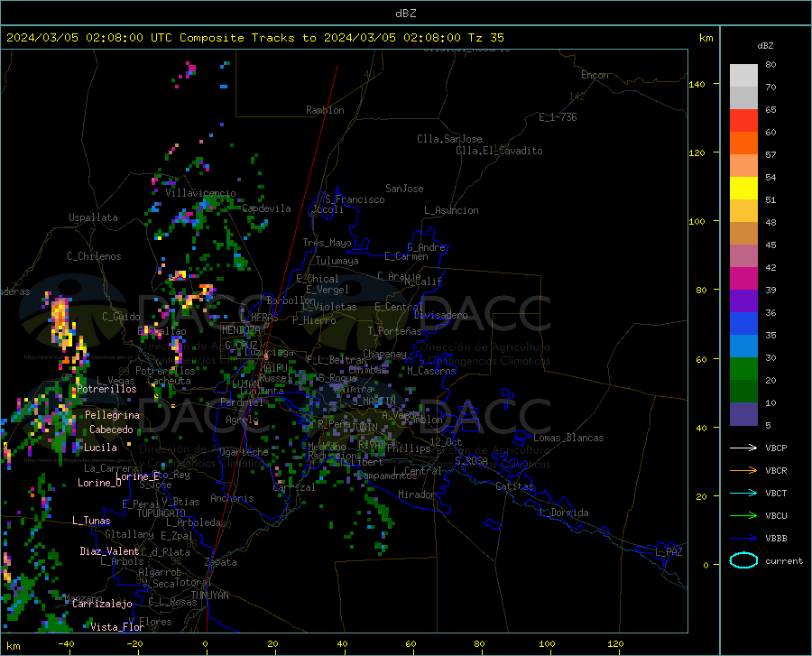Choose the gold 48-51 dBZ swatch
This screenshot has width=812, height=656.
(743, 211)
